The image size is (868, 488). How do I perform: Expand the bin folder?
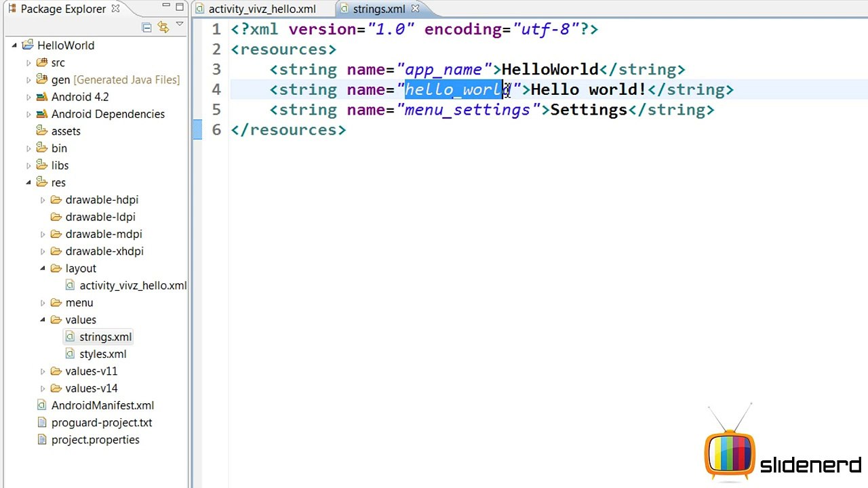point(28,148)
